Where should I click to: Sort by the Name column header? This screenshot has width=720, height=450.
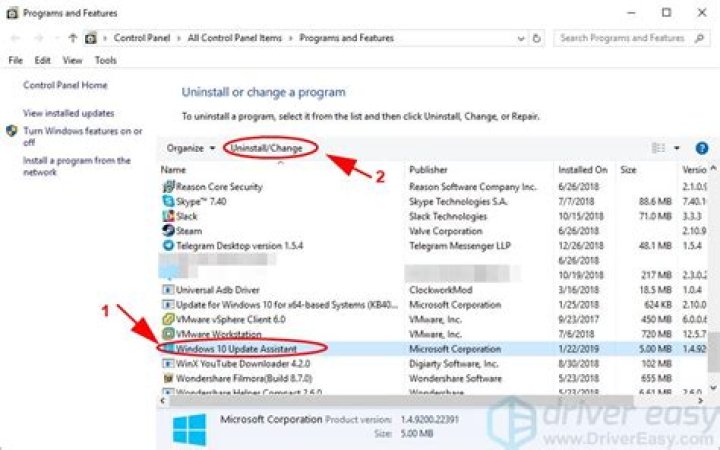(x=173, y=169)
